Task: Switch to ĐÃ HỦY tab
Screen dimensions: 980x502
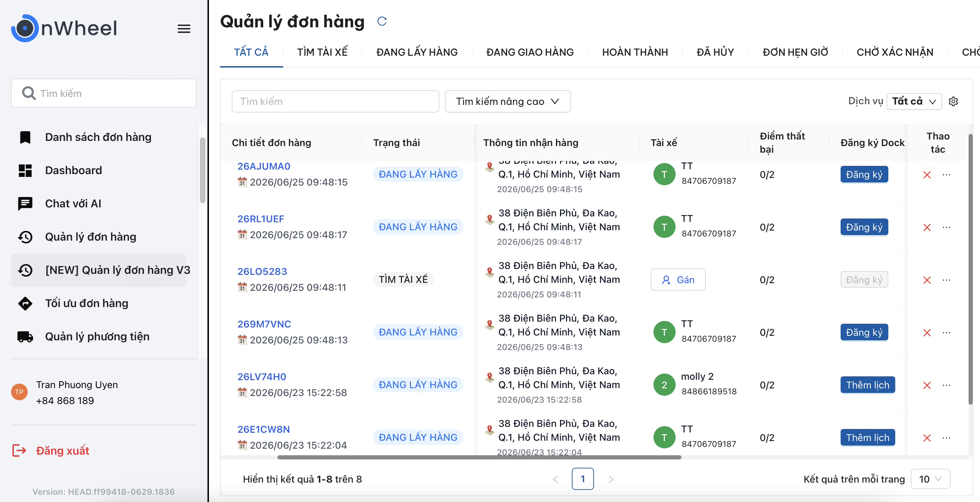Action: click(715, 52)
